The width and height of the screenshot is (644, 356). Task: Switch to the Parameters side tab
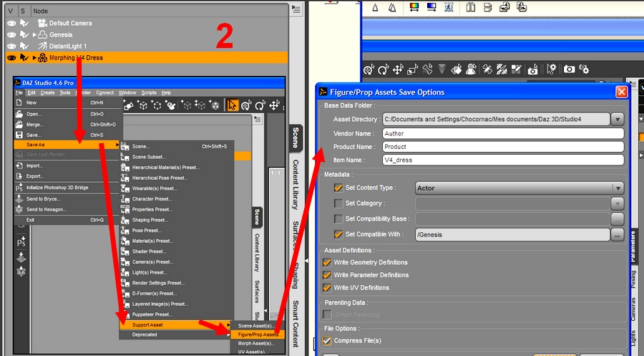point(633,246)
